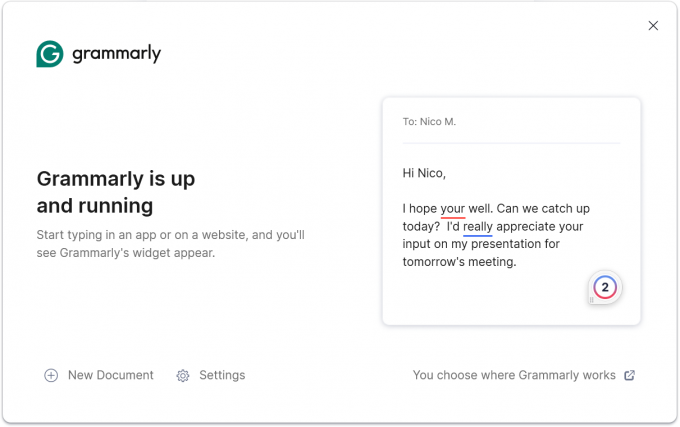Open Settings

[x=211, y=375]
